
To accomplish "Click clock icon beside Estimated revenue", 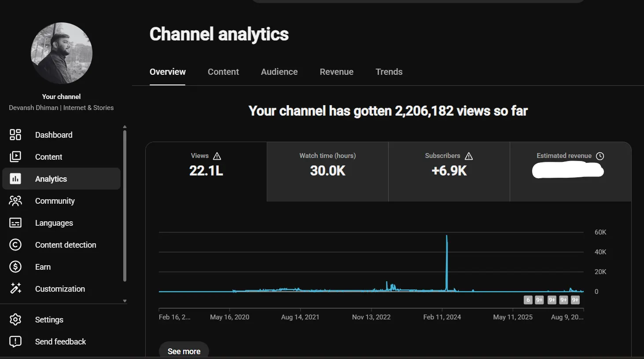I will pos(600,156).
